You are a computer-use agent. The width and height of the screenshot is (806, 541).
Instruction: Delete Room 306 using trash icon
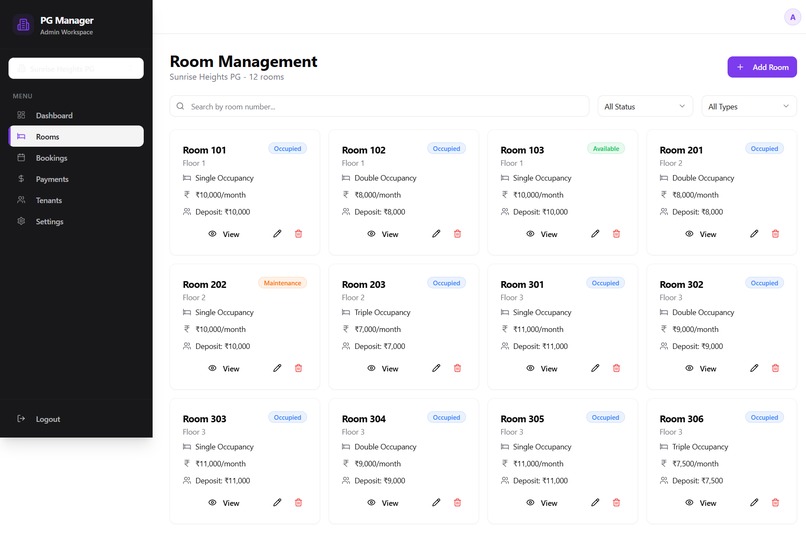click(x=775, y=502)
